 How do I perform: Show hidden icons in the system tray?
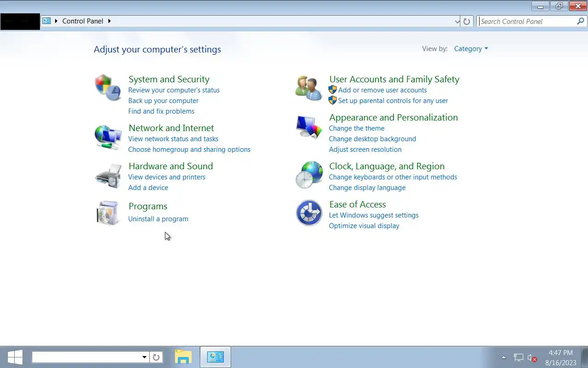pyautogui.click(x=503, y=357)
